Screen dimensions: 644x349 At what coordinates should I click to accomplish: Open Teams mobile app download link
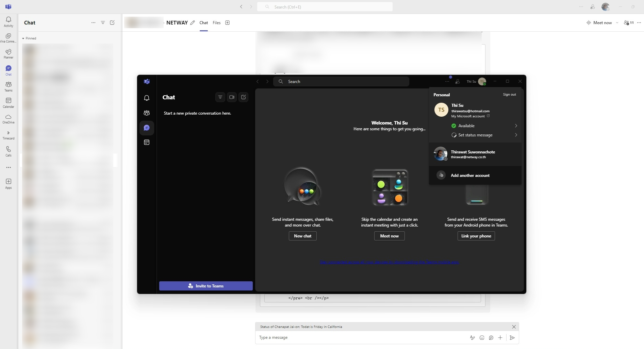(x=390, y=262)
